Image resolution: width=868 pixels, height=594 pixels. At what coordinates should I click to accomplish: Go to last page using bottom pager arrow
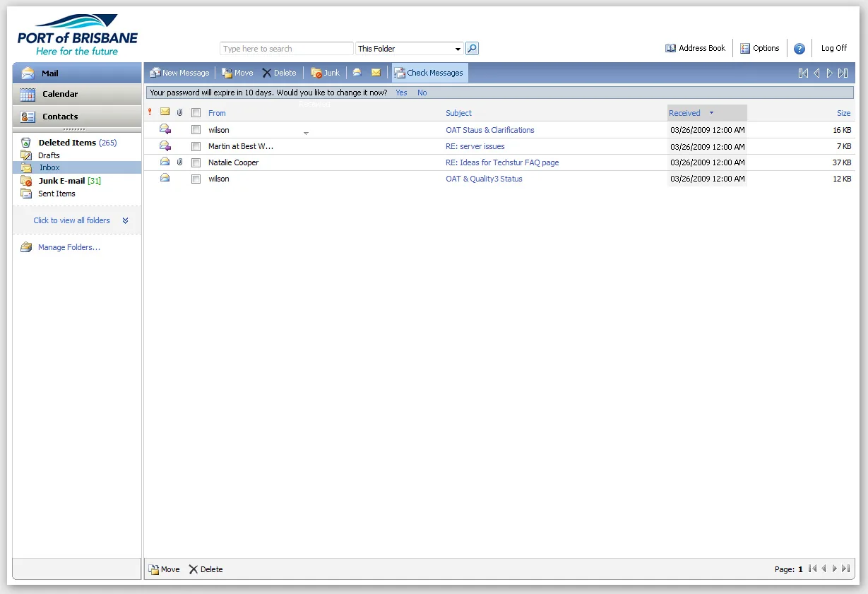845,569
